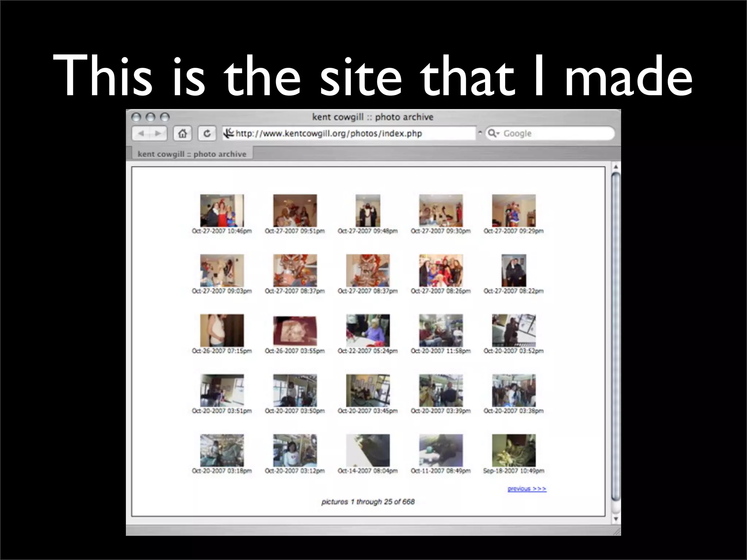This screenshot has height=560, width=747.
Task: Open photo dated Oct-27-2007 09:29pm
Action: click(x=514, y=210)
